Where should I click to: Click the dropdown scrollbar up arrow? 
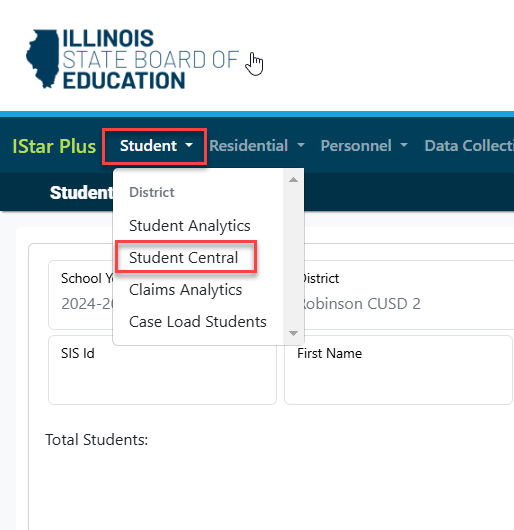[293, 180]
